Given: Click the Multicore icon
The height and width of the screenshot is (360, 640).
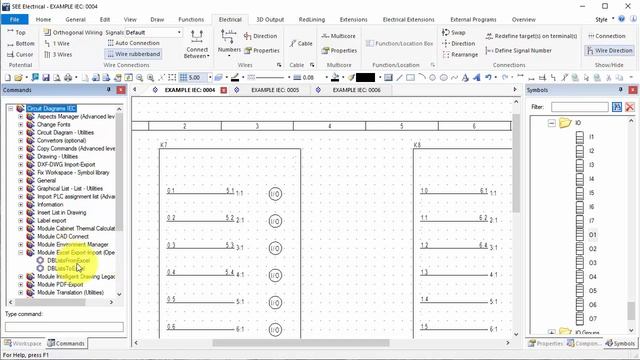Looking at the screenshot, I should (x=338, y=36).
